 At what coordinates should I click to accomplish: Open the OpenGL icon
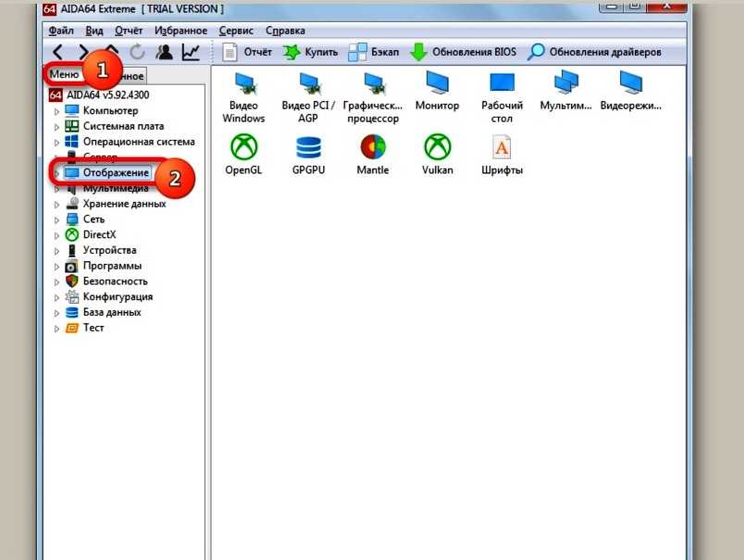[x=243, y=155]
